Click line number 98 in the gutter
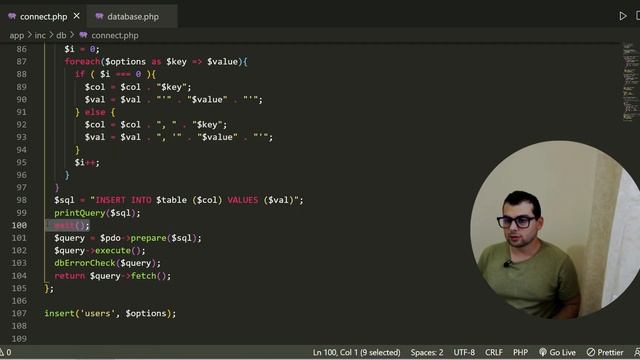 (x=21, y=200)
